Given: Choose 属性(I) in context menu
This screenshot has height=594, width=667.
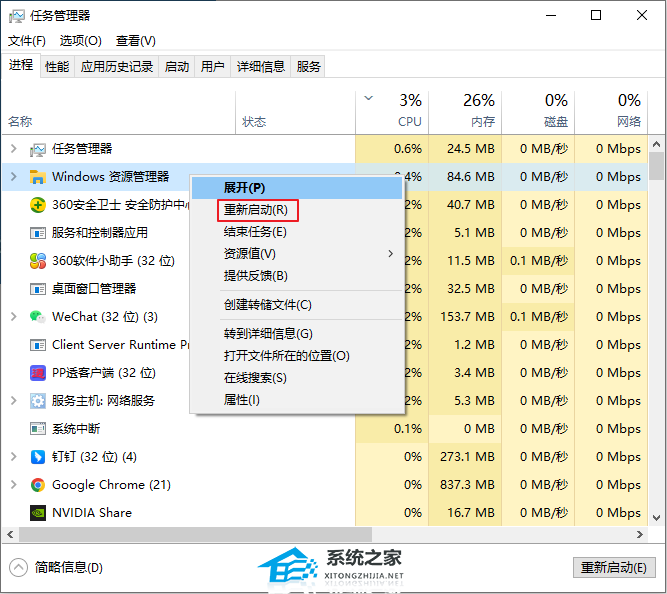Looking at the screenshot, I should coord(297,400).
